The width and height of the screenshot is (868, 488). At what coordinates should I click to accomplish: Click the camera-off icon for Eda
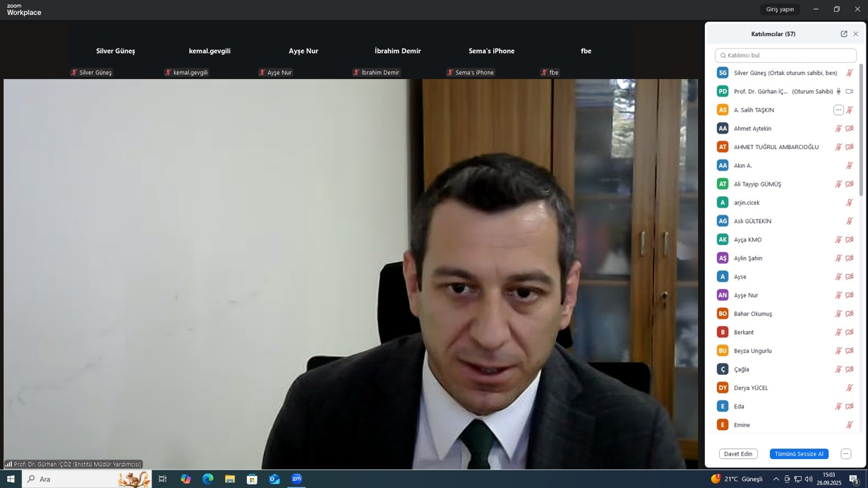[x=850, y=407]
